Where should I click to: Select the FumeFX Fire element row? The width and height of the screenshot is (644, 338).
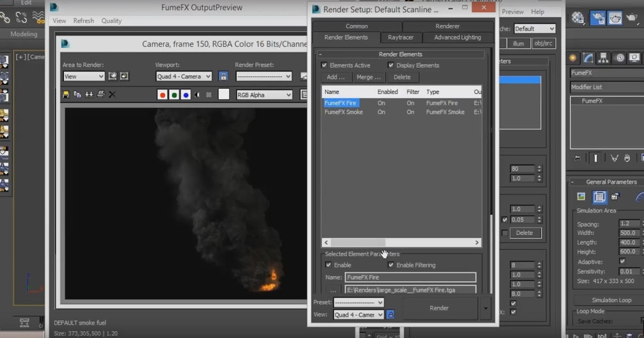(x=401, y=103)
